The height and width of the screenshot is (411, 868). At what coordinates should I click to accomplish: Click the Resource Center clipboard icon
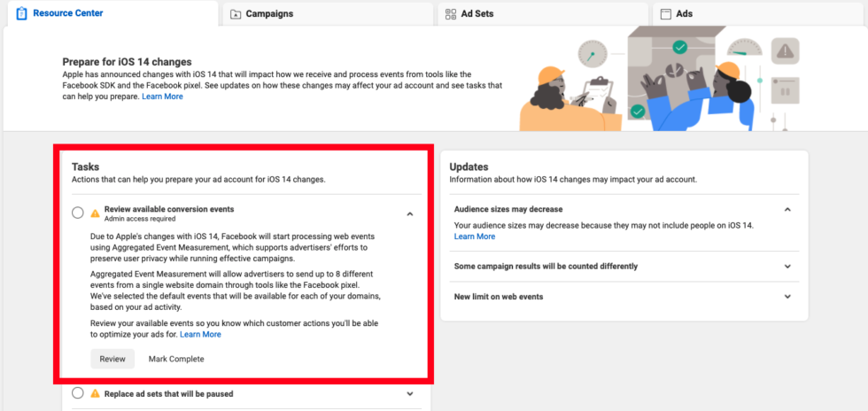(21, 13)
